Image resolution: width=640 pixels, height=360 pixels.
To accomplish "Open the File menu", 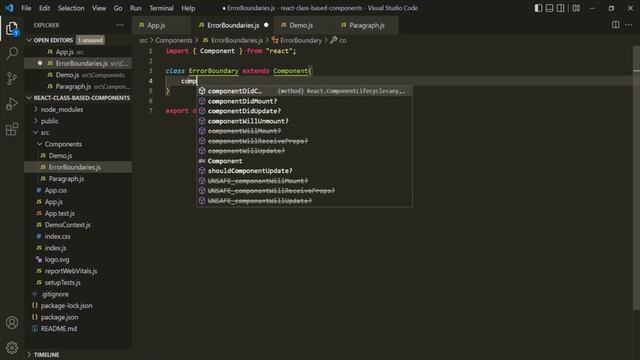I will coord(26,8).
